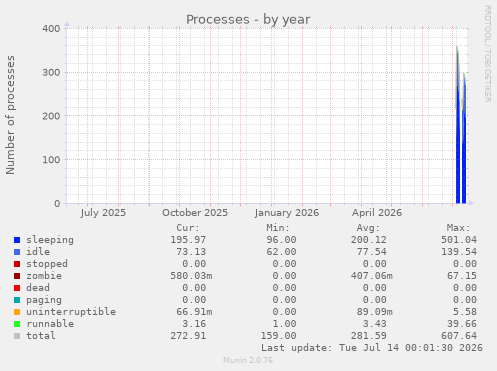Click the 'January 2026' x-axis label

click(x=287, y=213)
